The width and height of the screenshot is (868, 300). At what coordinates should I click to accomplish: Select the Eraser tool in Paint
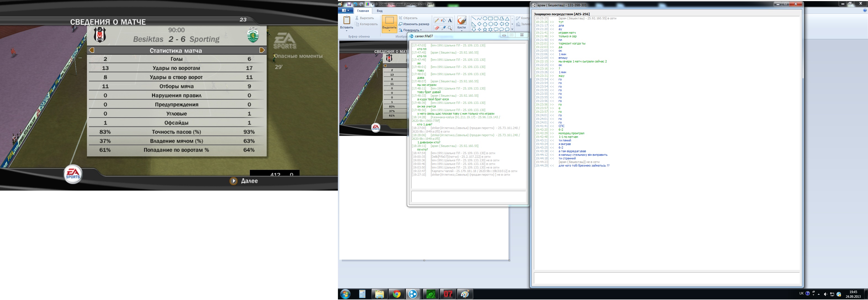tap(437, 28)
